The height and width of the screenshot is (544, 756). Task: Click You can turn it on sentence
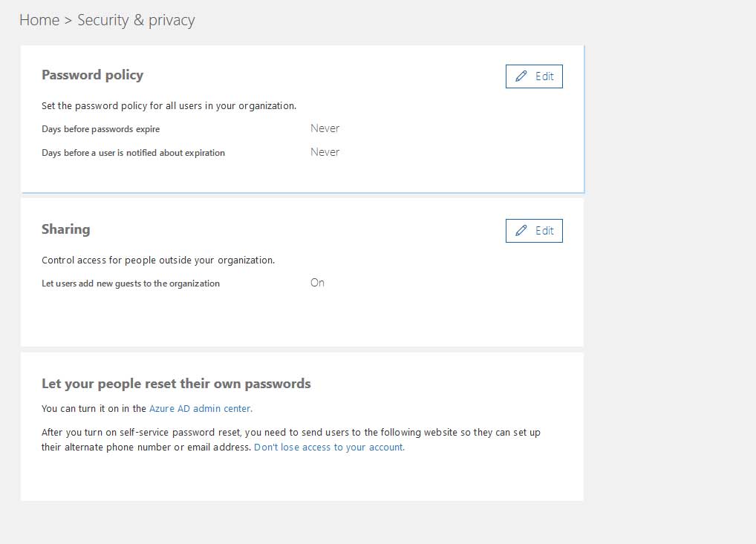(94, 408)
